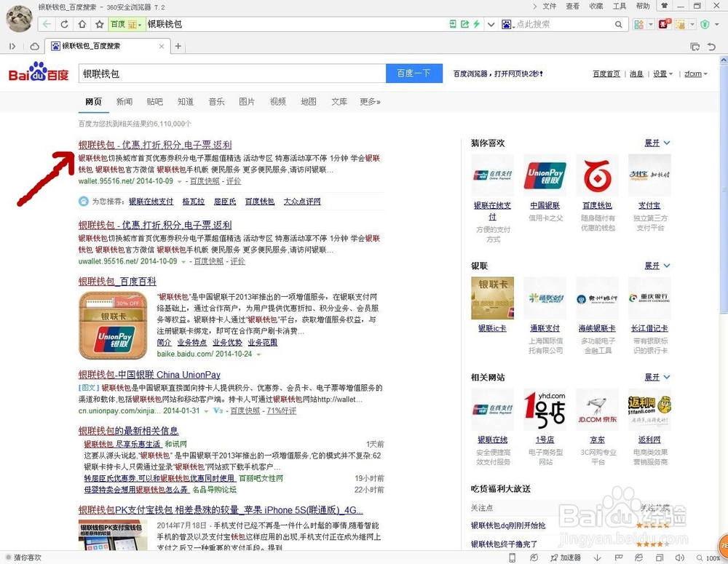Click the cloud icon left of the tab
The width and height of the screenshot is (728, 564).
point(35,46)
